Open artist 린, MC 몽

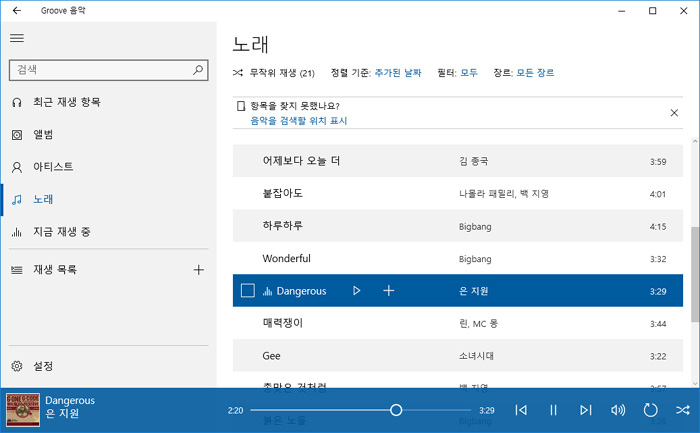[478, 323]
